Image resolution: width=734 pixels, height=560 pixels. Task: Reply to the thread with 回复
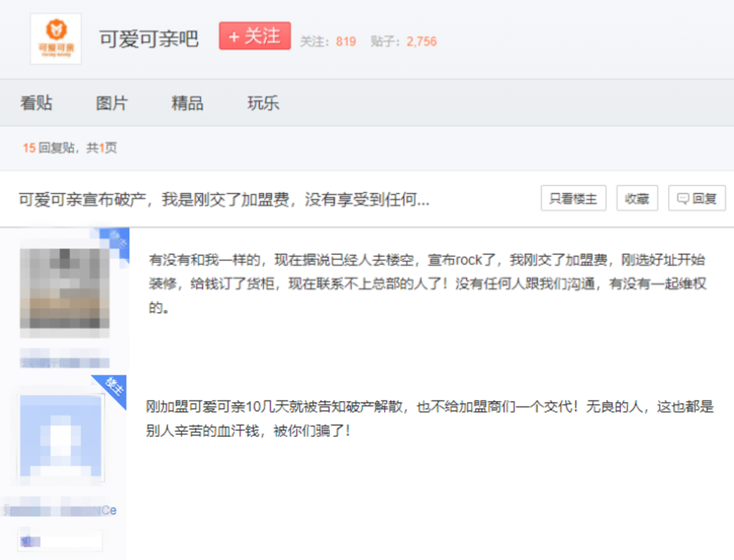click(x=697, y=198)
